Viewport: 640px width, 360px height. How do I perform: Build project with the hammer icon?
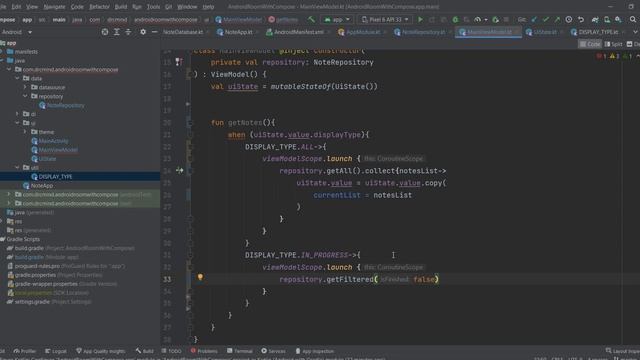[x=311, y=19]
